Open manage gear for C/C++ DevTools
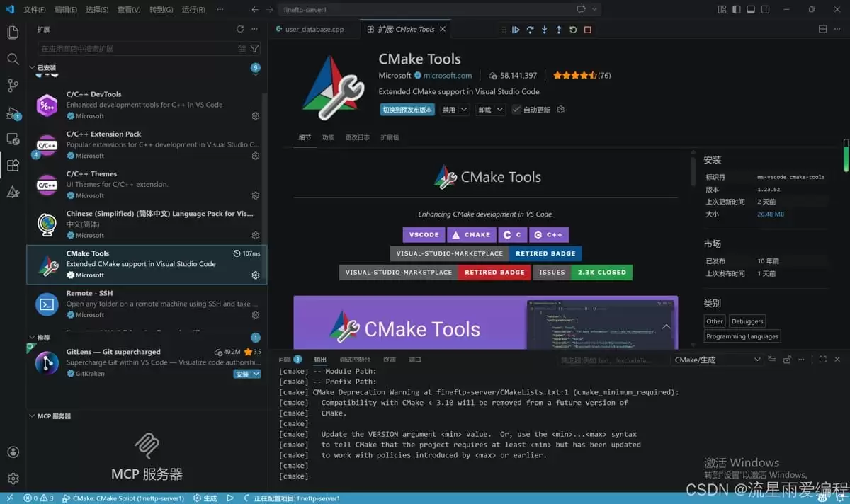Image resolution: width=850 pixels, height=504 pixels. pos(256,116)
